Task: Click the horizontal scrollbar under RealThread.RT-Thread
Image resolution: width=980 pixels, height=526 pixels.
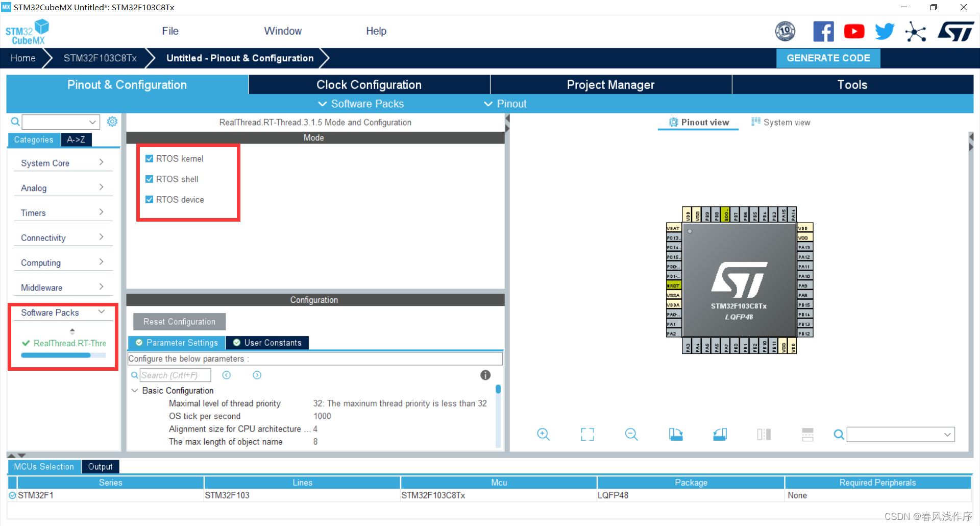Action: [56, 355]
